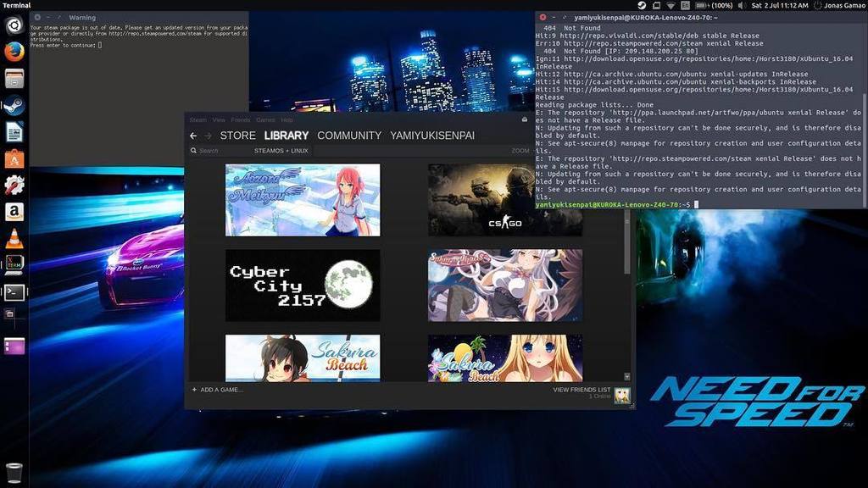Launch Firefox from the dock
The height and width of the screenshot is (488, 868).
(x=14, y=52)
